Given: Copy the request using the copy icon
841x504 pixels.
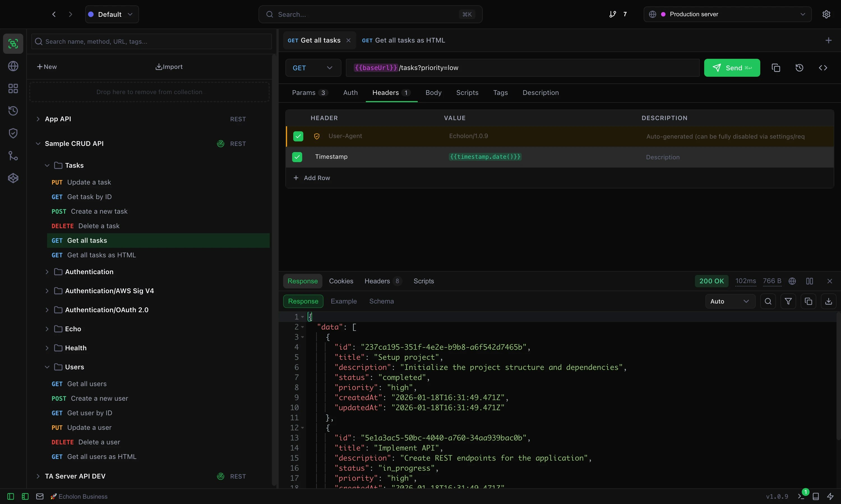Looking at the screenshot, I should [776, 67].
